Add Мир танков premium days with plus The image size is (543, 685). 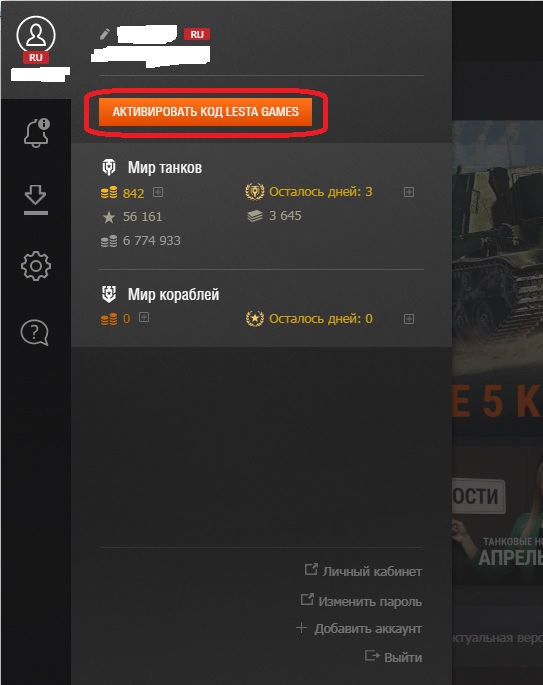click(409, 192)
